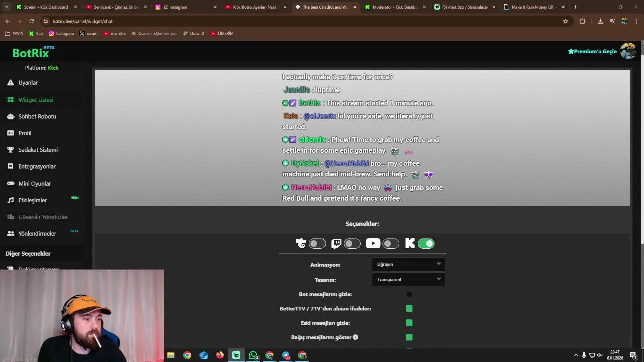Open the Draw It! bookmark
Screen dimensions: 644x362
click(193, 34)
